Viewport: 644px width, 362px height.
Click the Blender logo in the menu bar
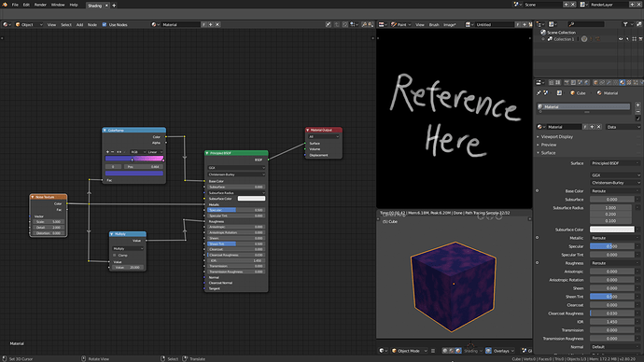pyautogui.click(x=5, y=5)
